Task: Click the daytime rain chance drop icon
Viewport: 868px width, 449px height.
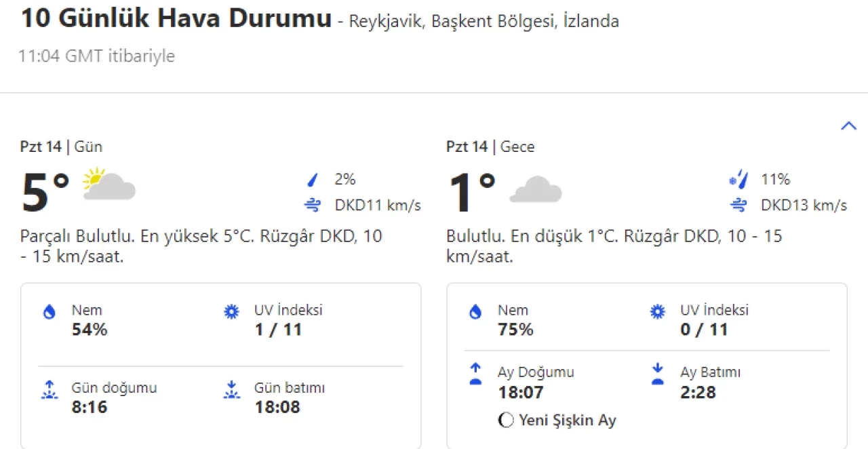Action: tap(313, 180)
